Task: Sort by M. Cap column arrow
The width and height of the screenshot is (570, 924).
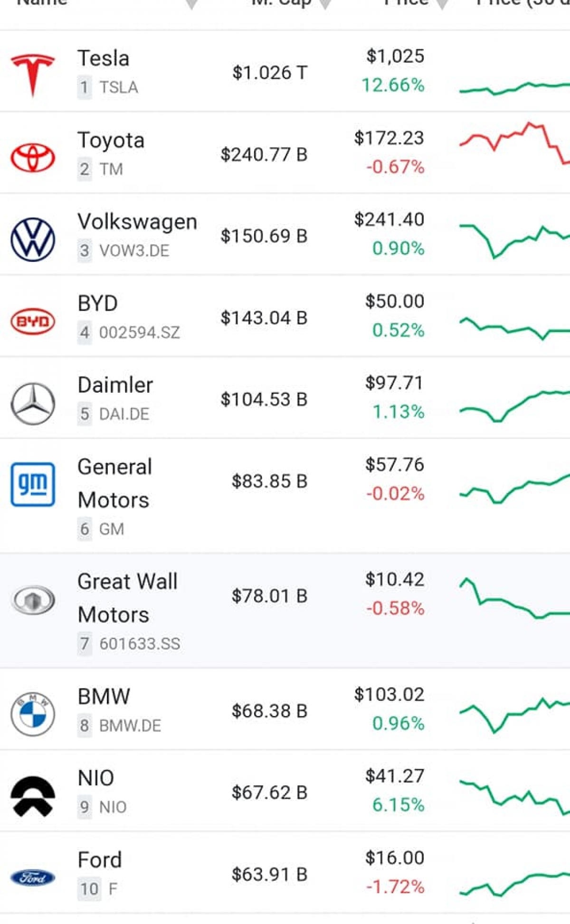Action: (325, 4)
